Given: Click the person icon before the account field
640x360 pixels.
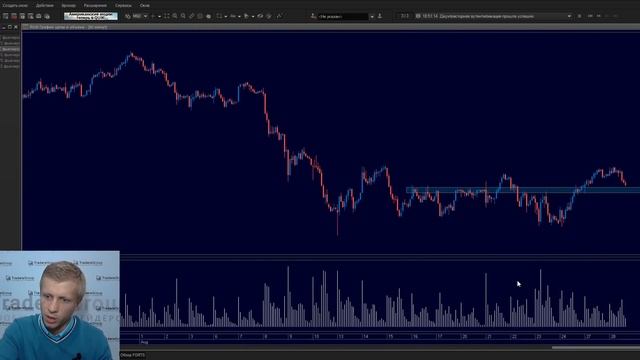Looking at the screenshot, I should point(313,16).
